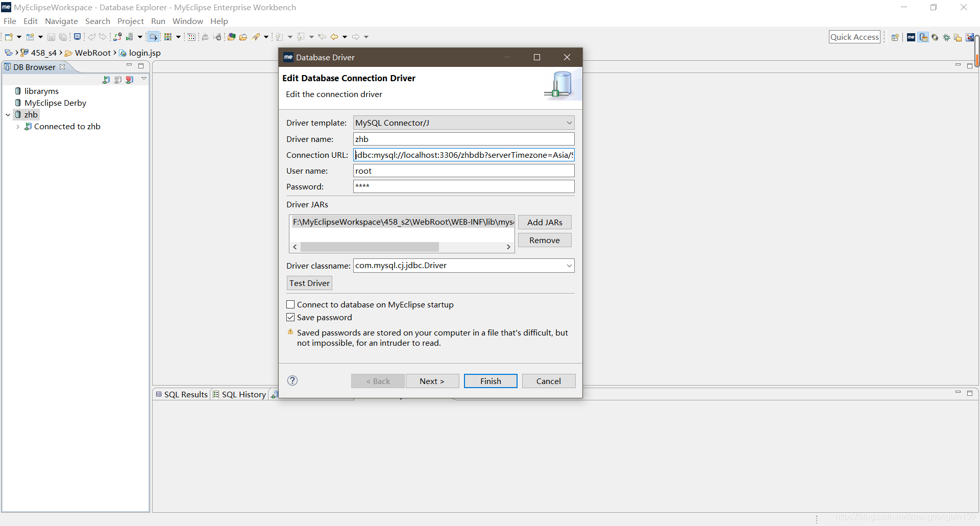Click the Next > button
This screenshot has width=980, height=526.
click(432, 381)
